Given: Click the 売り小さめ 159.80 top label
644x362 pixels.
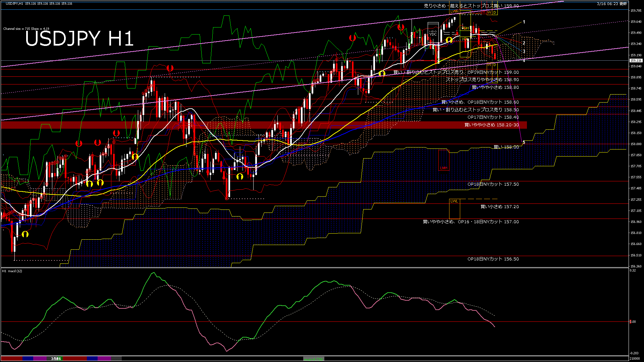Looking at the screenshot, I should [x=471, y=6].
